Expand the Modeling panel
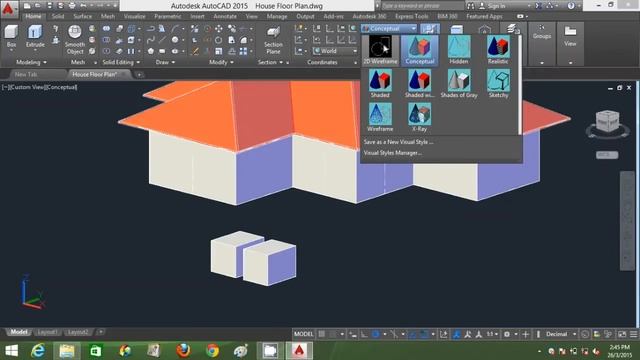Viewport: 640px width, 360px height. 31,62
